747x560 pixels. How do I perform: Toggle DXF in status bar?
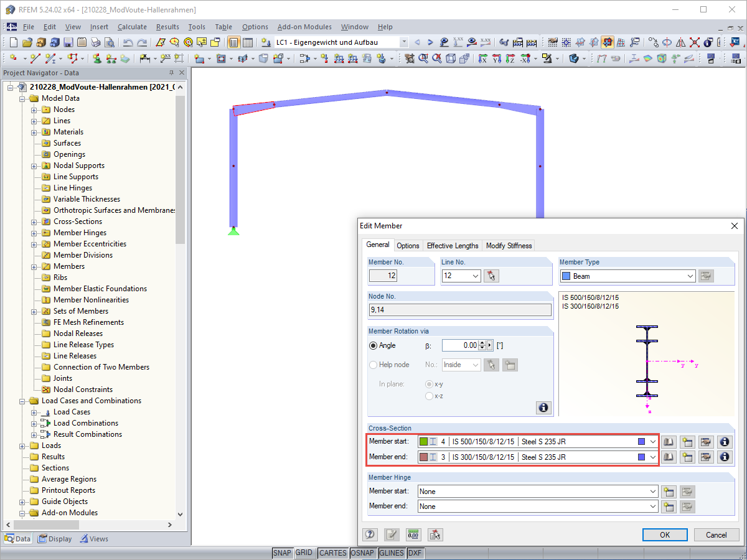[415, 553]
